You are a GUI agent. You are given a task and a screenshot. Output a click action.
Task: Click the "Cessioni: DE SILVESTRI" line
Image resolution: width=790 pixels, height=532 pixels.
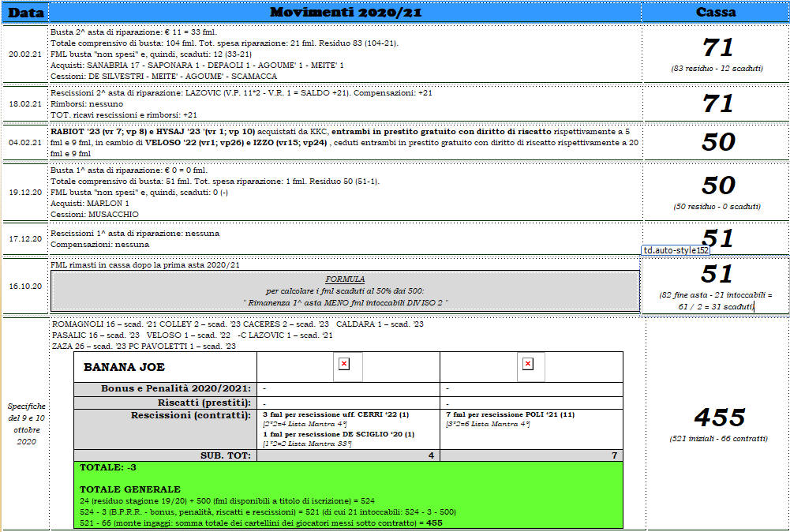[x=163, y=76]
